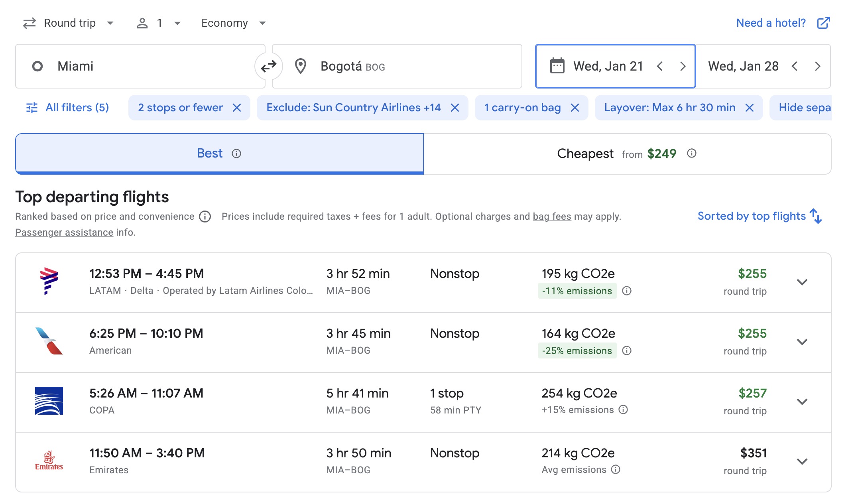Click the 'Need a hotel?' link

pyautogui.click(x=771, y=23)
